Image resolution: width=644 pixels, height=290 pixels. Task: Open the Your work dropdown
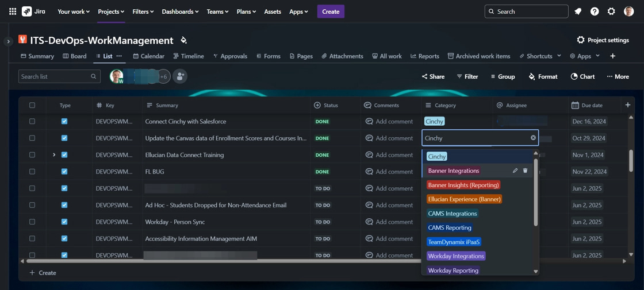point(74,11)
